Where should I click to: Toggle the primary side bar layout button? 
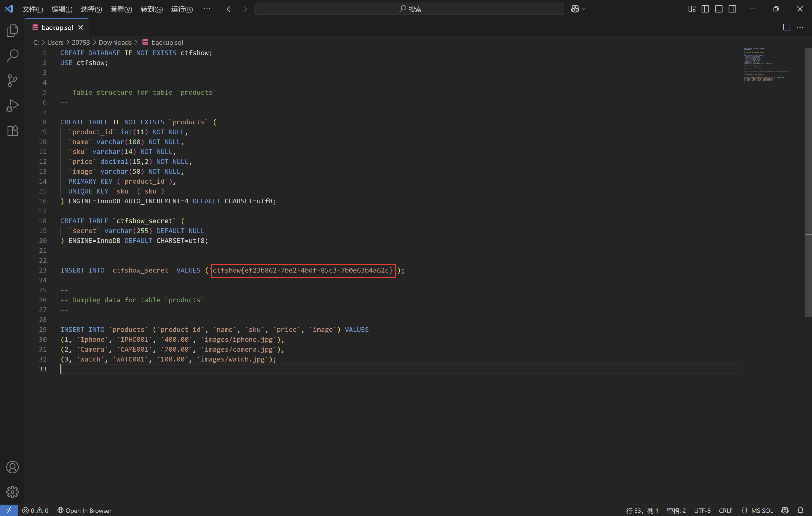(705, 9)
